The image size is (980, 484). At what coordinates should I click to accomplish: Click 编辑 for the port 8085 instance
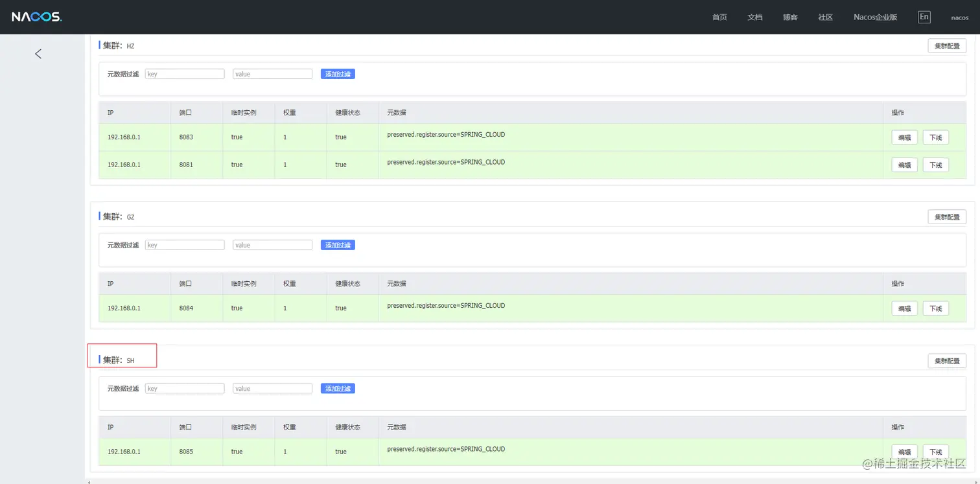(x=904, y=452)
